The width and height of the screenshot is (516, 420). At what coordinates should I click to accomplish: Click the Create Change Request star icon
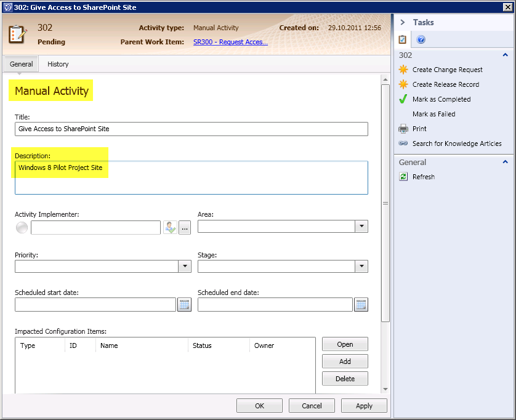click(403, 70)
